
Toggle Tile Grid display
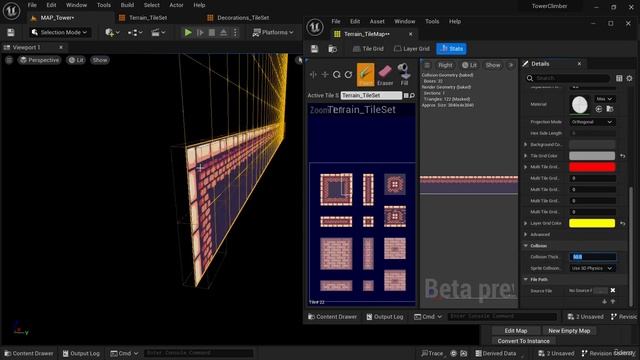click(368, 49)
